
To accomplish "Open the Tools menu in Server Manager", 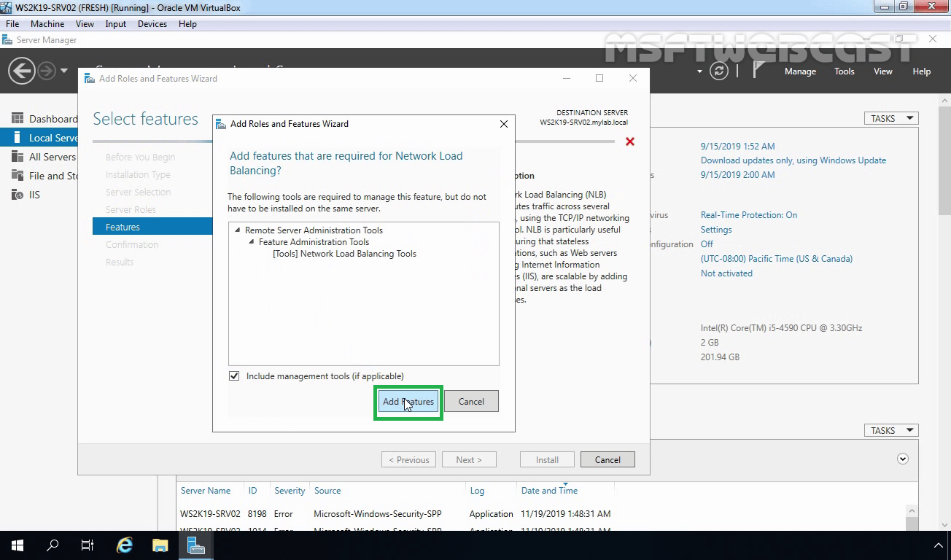I will (x=844, y=71).
